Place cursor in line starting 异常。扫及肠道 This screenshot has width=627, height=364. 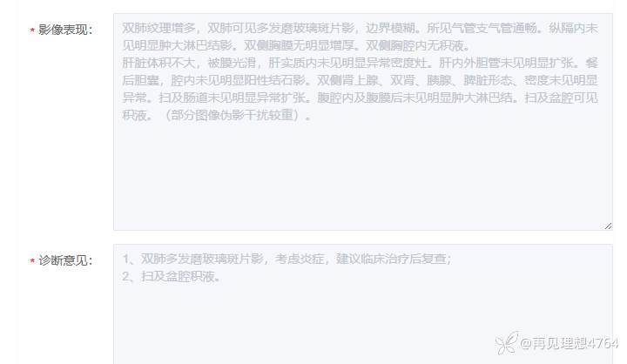360,98
